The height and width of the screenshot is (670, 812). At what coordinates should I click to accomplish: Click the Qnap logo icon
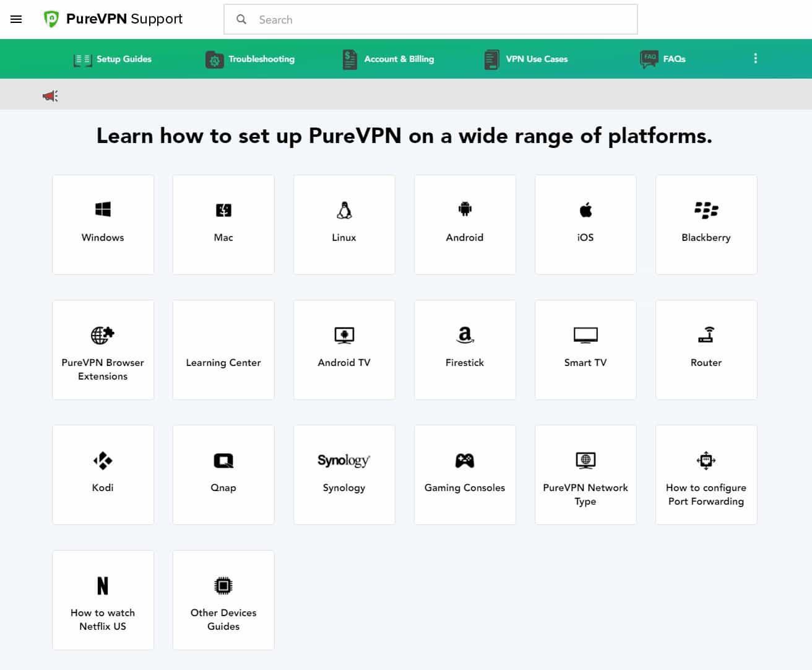[x=223, y=461]
